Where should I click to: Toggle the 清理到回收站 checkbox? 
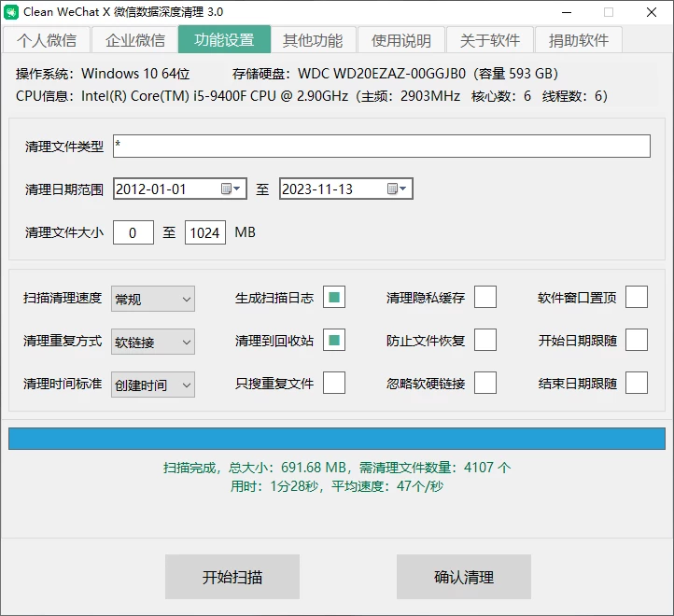[x=334, y=341]
